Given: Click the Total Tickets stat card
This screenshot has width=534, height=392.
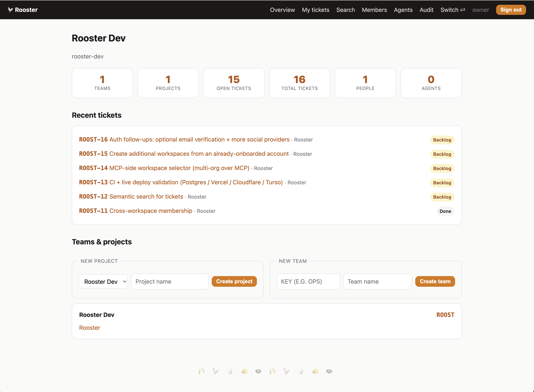Looking at the screenshot, I should (x=300, y=83).
